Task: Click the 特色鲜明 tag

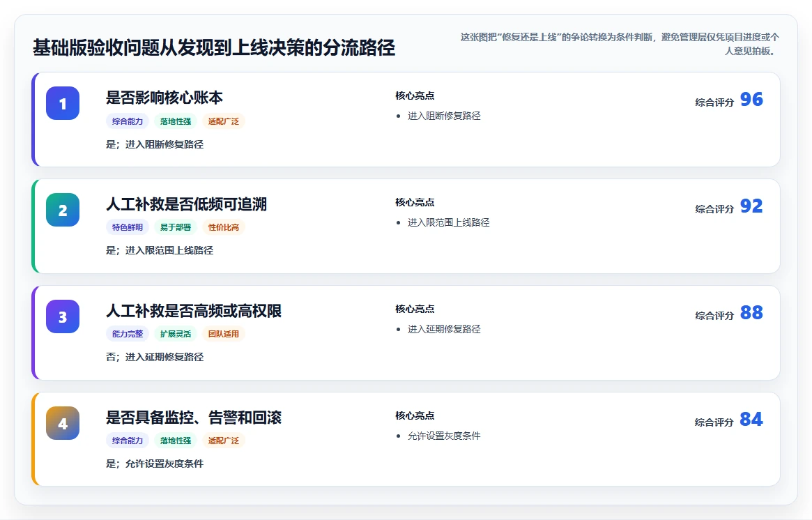Action: click(128, 227)
